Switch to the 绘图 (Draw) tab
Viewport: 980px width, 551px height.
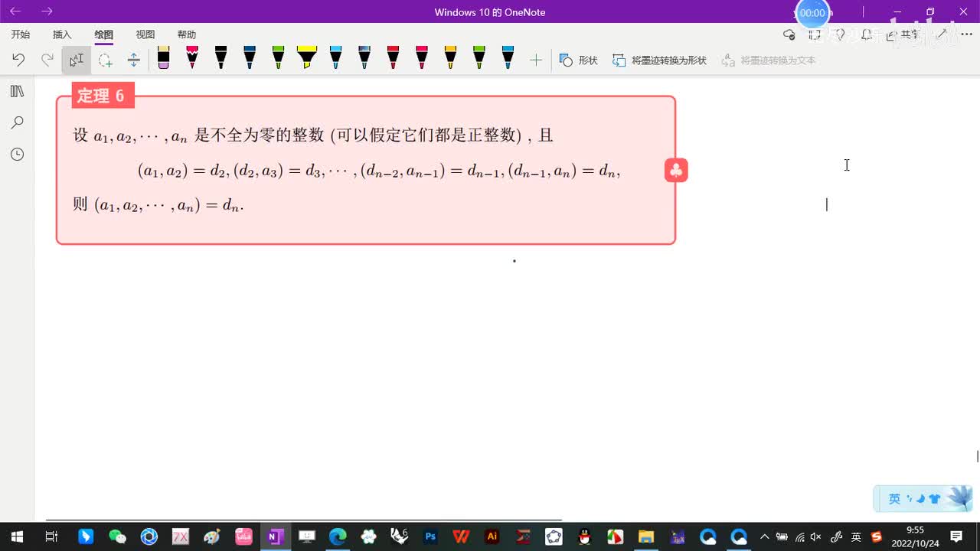tap(103, 34)
